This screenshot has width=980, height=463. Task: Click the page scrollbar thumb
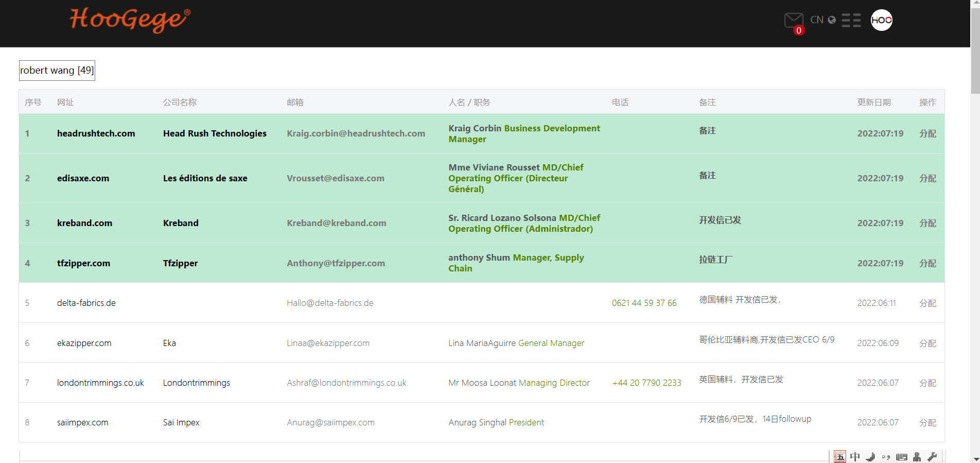point(975,52)
